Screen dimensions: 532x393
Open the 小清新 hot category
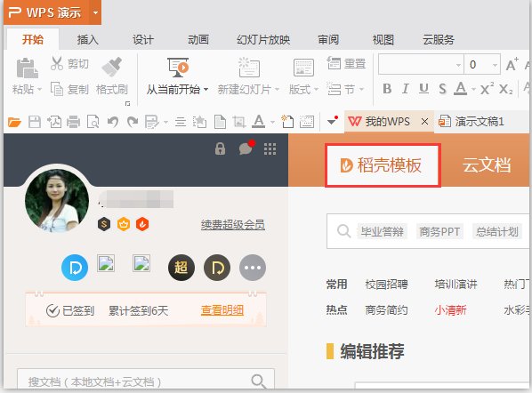(450, 310)
